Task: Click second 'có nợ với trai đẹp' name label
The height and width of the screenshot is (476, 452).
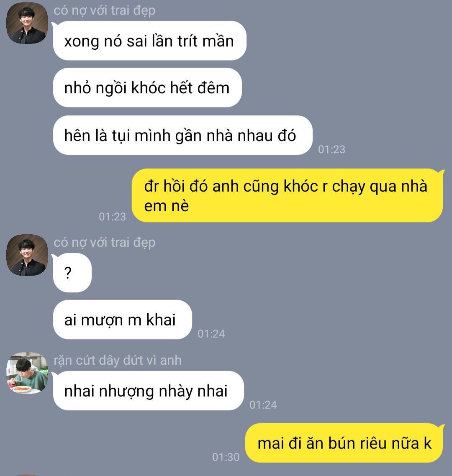Action: 105,242
